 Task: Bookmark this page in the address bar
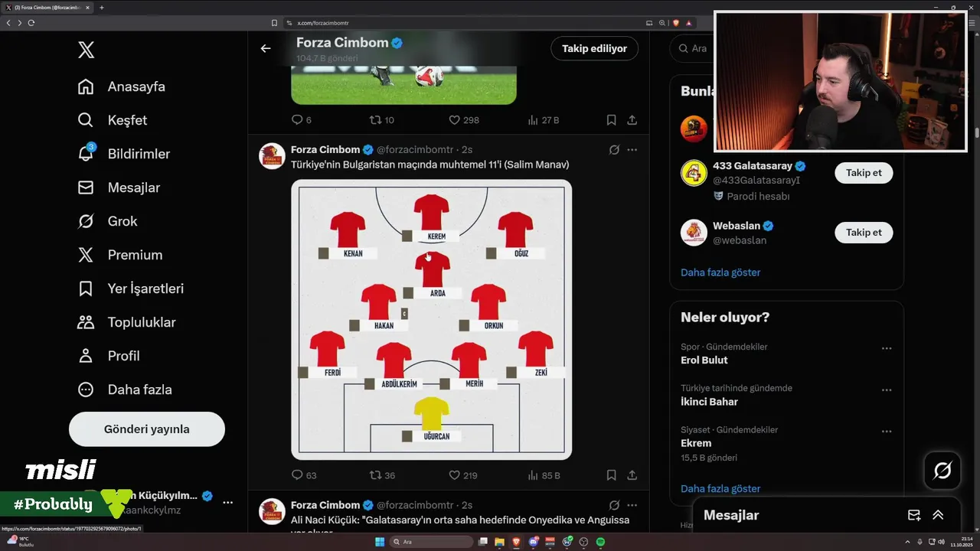click(275, 23)
